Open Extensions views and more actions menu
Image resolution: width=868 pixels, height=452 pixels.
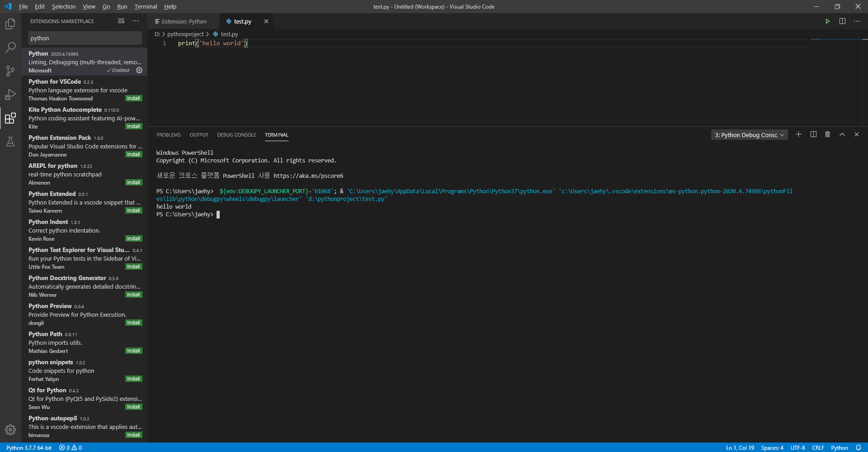[136, 21]
